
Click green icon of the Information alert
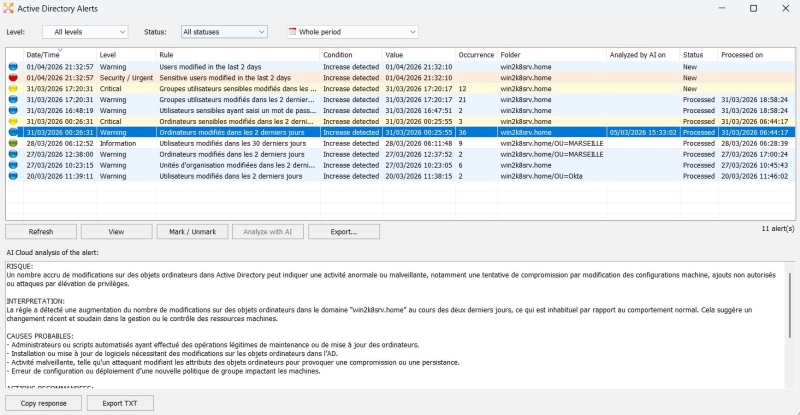click(13, 142)
